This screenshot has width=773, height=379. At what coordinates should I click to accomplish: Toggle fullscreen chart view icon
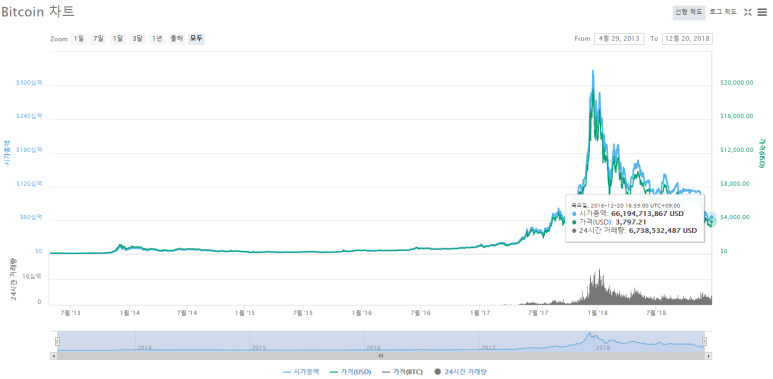click(x=747, y=12)
